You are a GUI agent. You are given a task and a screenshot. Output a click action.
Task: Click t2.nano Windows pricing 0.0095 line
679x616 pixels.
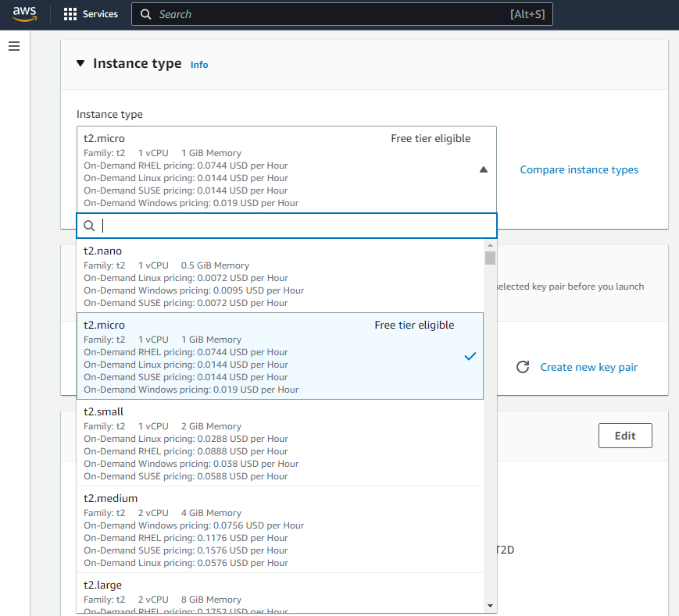pos(194,290)
